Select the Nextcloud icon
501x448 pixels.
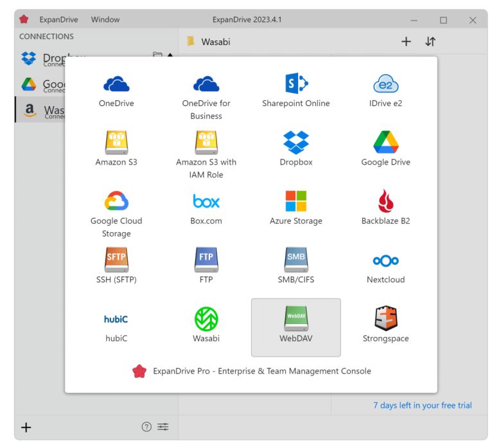click(385, 260)
